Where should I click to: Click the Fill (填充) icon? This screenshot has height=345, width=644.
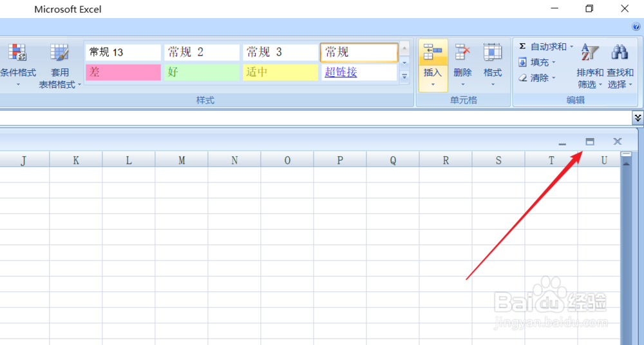point(522,63)
